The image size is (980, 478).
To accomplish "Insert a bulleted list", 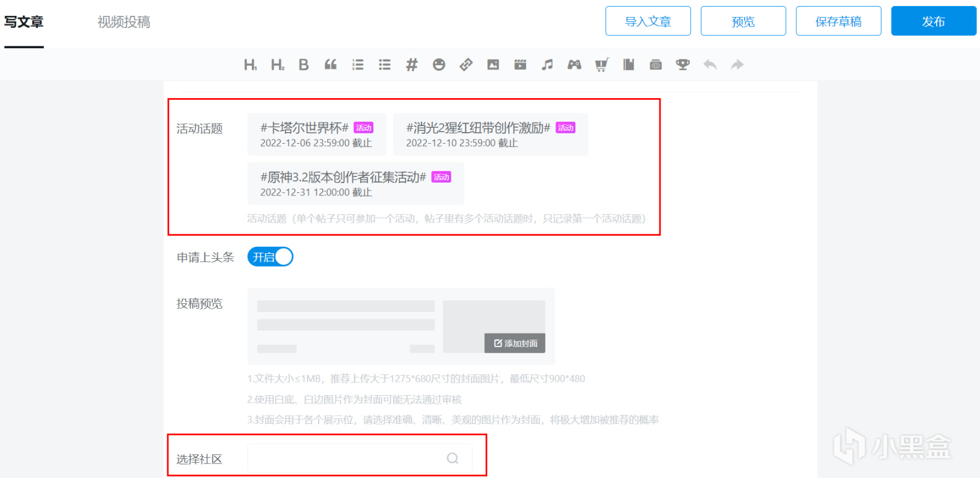I will pos(384,65).
